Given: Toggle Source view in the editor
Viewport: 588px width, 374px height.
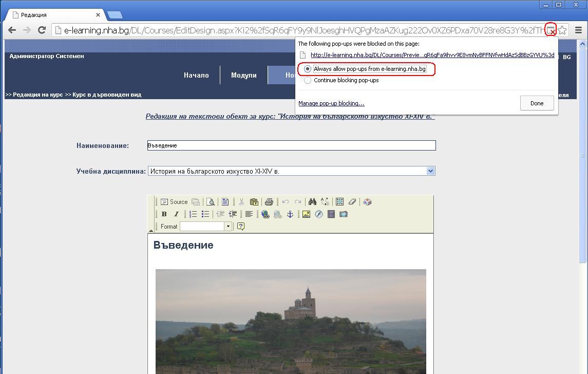Looking at the screenshot, I should click(174, 202).
